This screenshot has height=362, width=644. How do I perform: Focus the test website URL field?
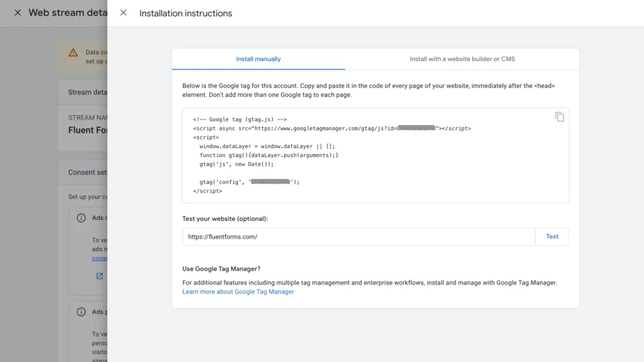[x=359, y=237]
